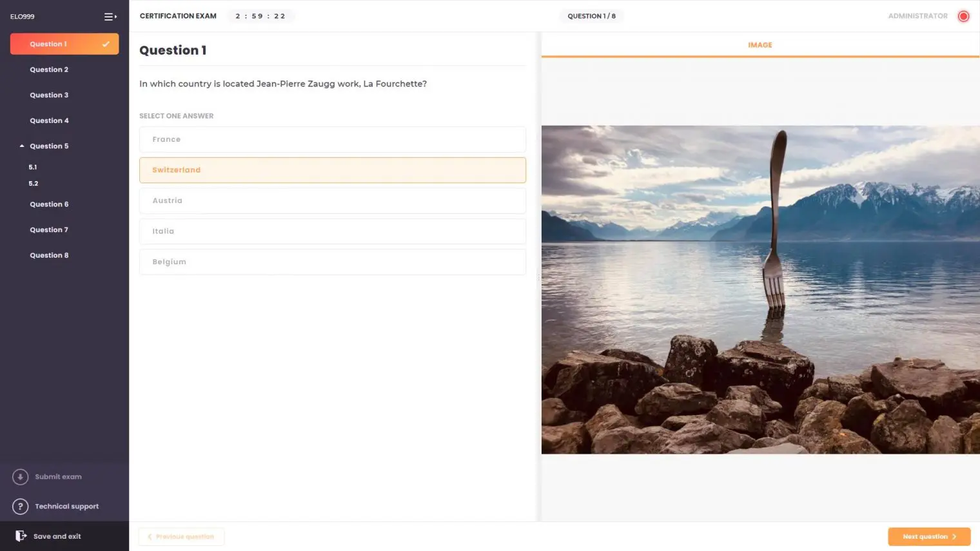Go to the Next question
Viewport: 980px width, 551px height.
(929, 537)
